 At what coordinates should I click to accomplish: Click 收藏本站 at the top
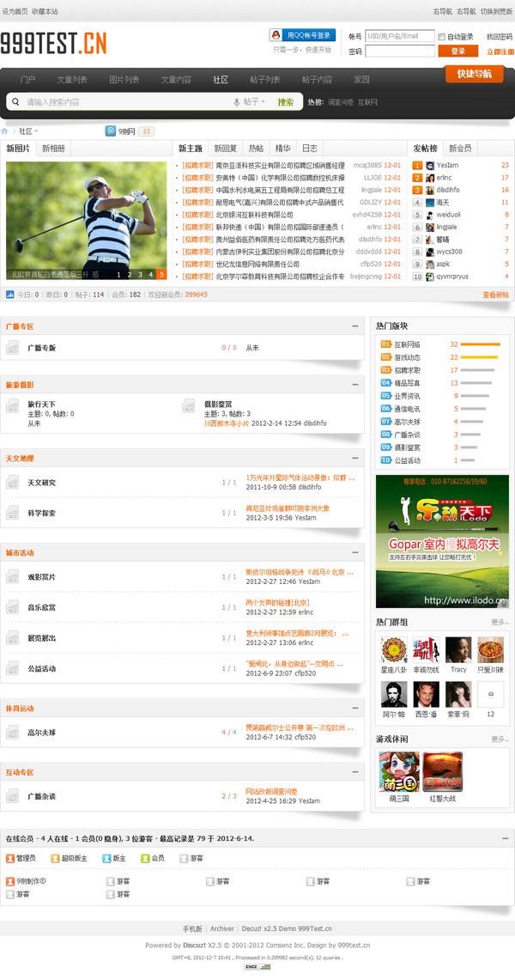[x=45, y=11]
